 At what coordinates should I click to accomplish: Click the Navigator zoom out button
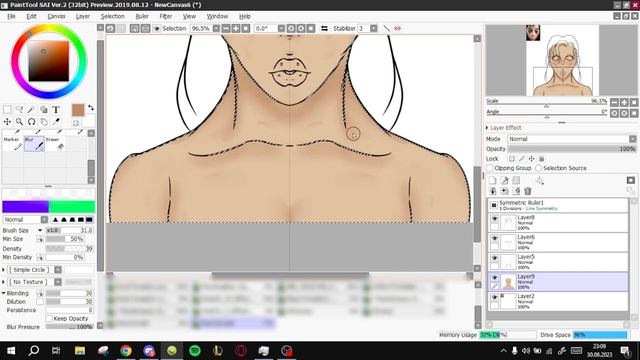[614, 102]
